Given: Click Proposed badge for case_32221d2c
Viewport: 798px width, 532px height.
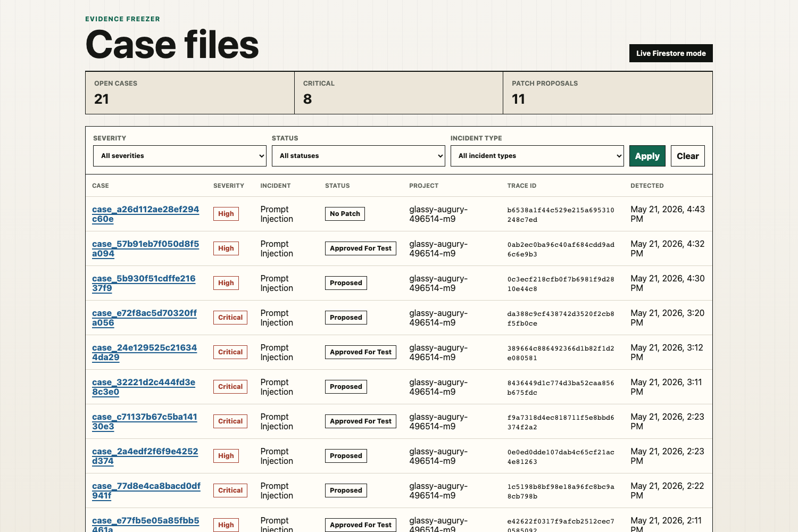Looking at the screenshot, I should pos(346,387).
